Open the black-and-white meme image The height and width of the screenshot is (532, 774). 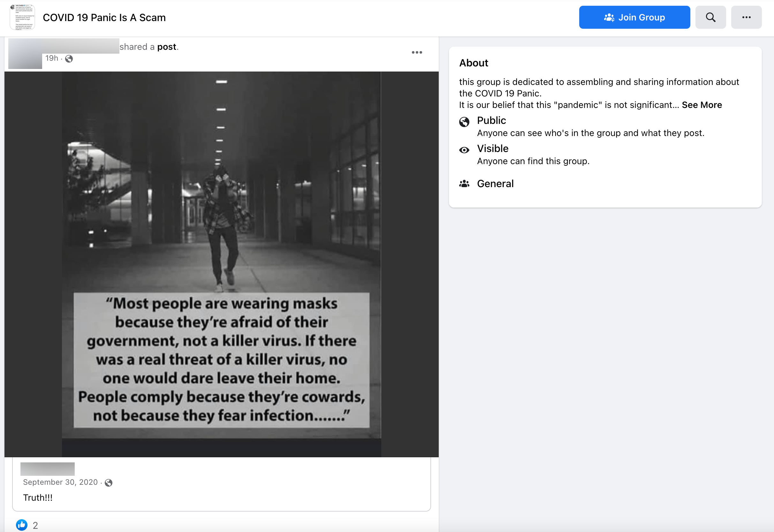[221, 263]
